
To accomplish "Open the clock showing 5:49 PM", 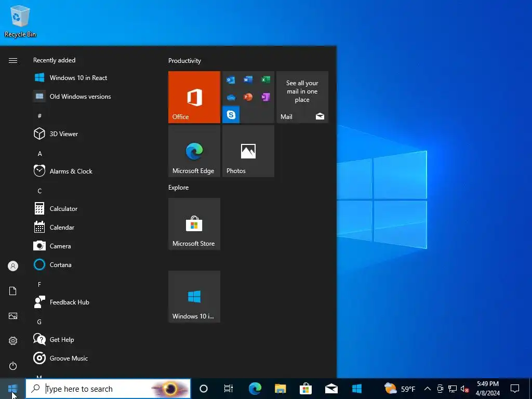I will point(487,389).
